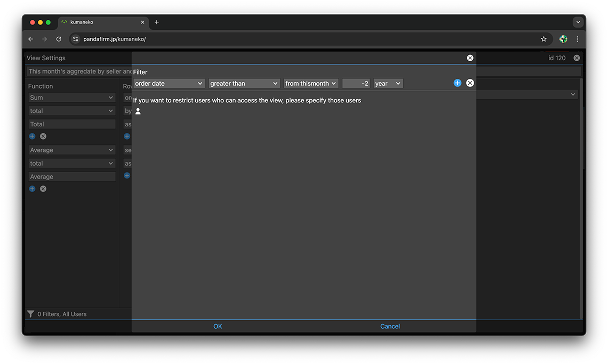Add a new filter condition row

[x=457, y=83]
